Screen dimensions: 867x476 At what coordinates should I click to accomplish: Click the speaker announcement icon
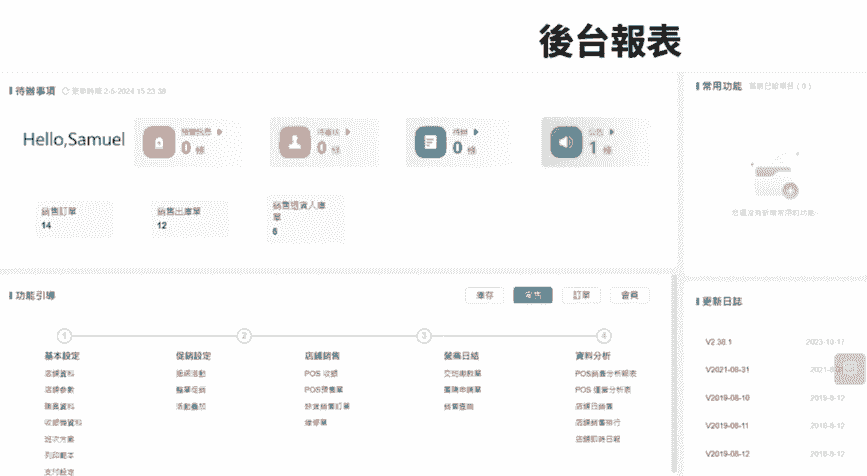565,143
